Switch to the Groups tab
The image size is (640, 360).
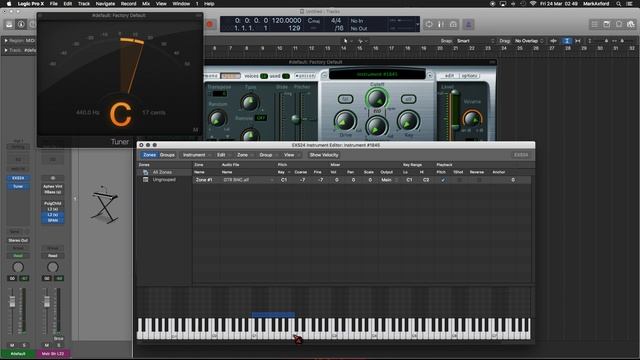click(x=167, y=155)
